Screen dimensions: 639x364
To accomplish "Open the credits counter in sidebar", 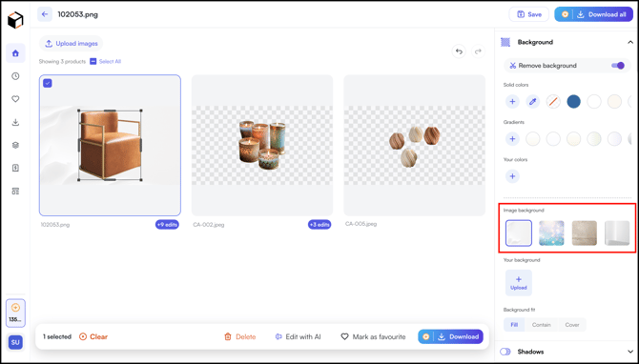I will pos(15,313).
